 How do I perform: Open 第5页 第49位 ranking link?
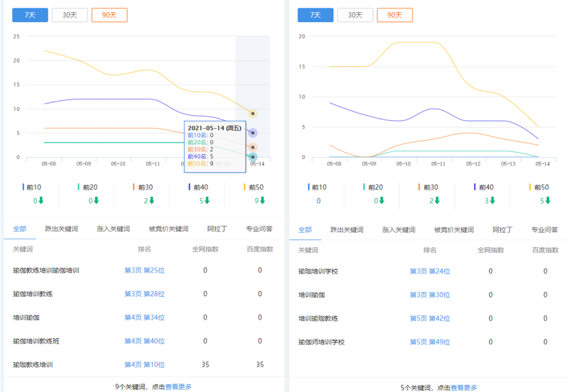pos(430,342)
